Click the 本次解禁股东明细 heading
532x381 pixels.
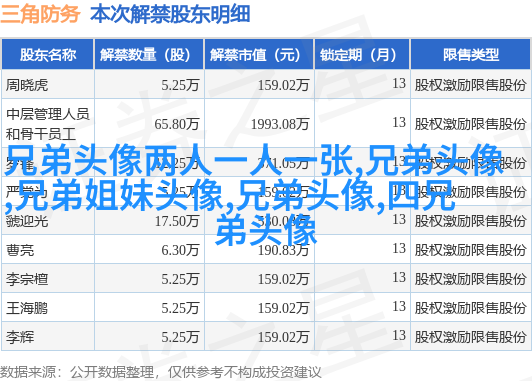170,14
